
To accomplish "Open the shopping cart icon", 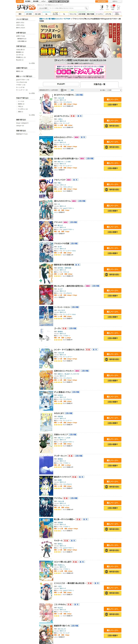I will coord(118,8).
